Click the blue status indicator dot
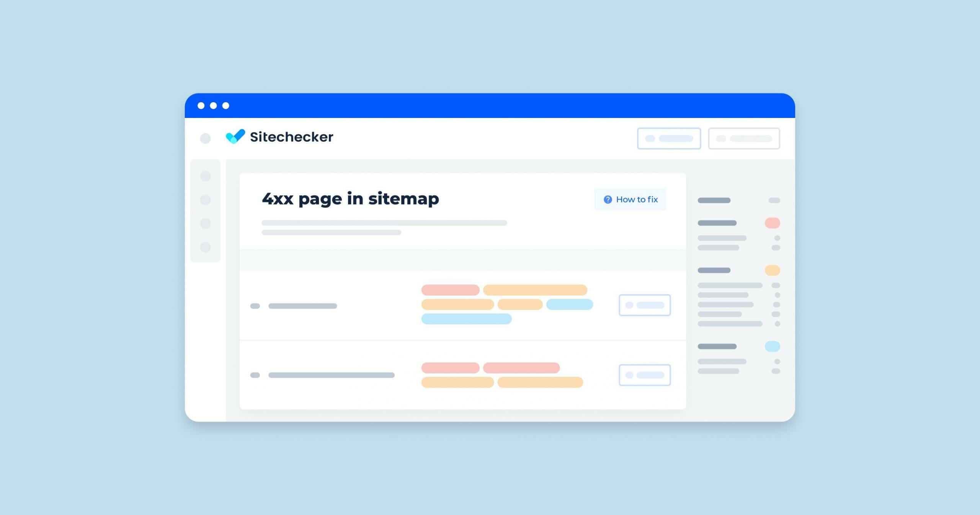The image size is (980, 515). tap(773, 347)
